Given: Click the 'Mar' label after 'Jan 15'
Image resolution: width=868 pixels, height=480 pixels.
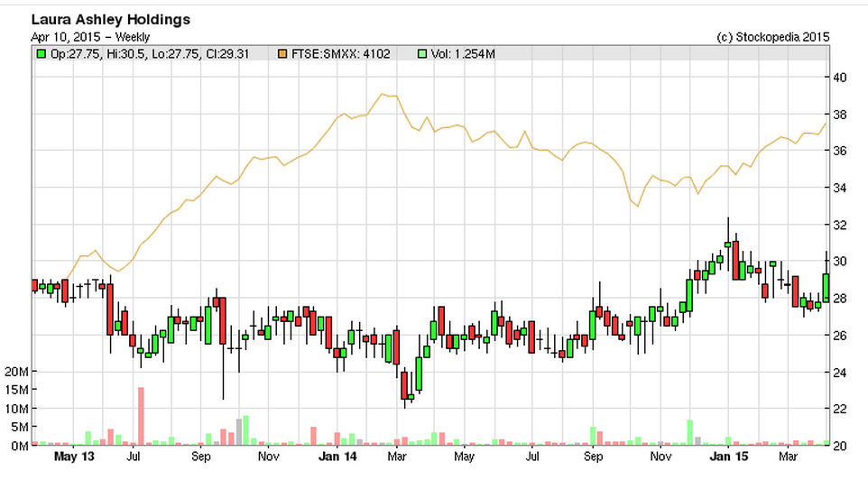Looking at the screenshot, I should 788,457.
